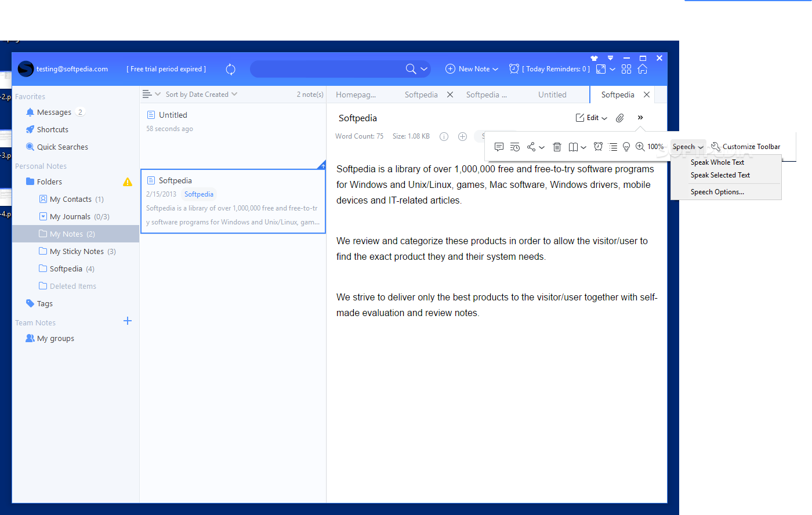The height and width of the screenshot is (515, 812).
Task: Select the Untitled note in list
Action: pyautogui.click(x=233, y=122)
